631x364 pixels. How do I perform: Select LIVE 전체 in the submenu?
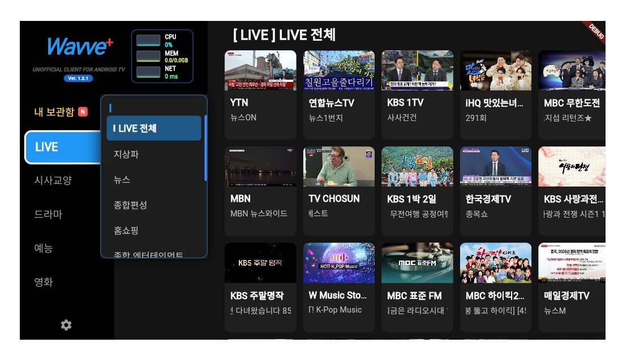coord(154,128)
